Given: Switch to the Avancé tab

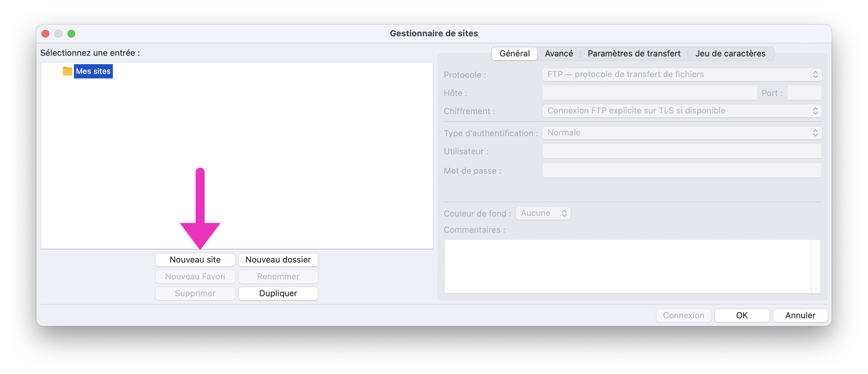Looking at the screenshot, I should 559,53.
